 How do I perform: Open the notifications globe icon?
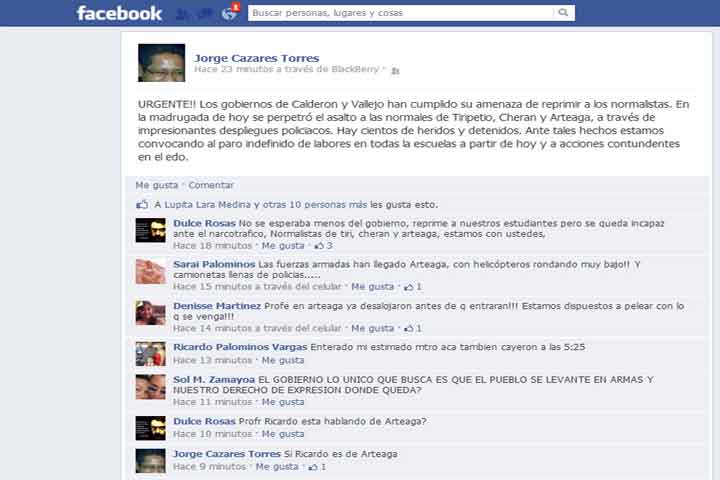(229, 14)
